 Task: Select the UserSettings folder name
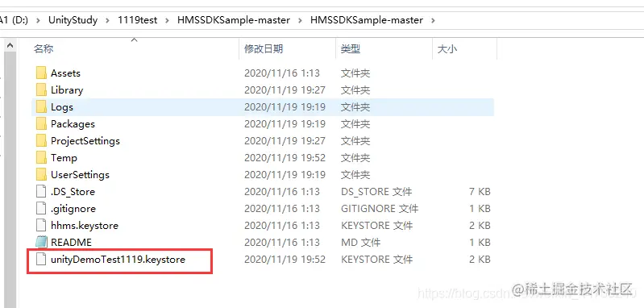tap(80, 174)
